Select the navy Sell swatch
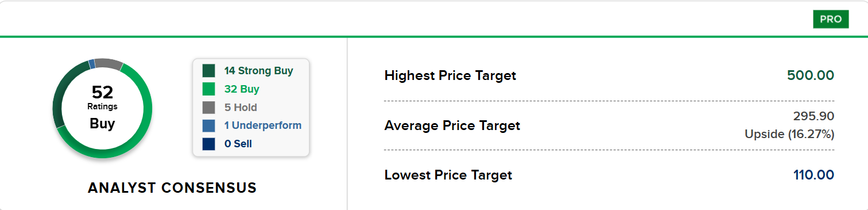The width and height of the screenshot is (868, 210). point(208,144)
